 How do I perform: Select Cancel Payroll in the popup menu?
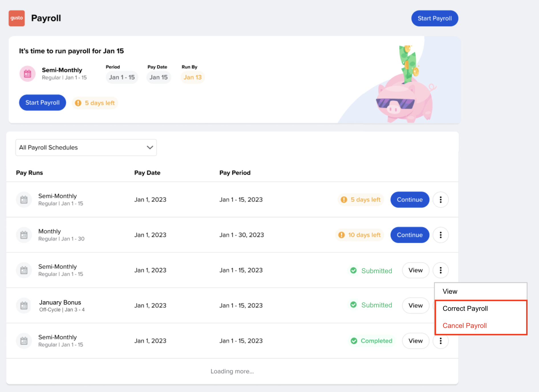tap(465, 326)
